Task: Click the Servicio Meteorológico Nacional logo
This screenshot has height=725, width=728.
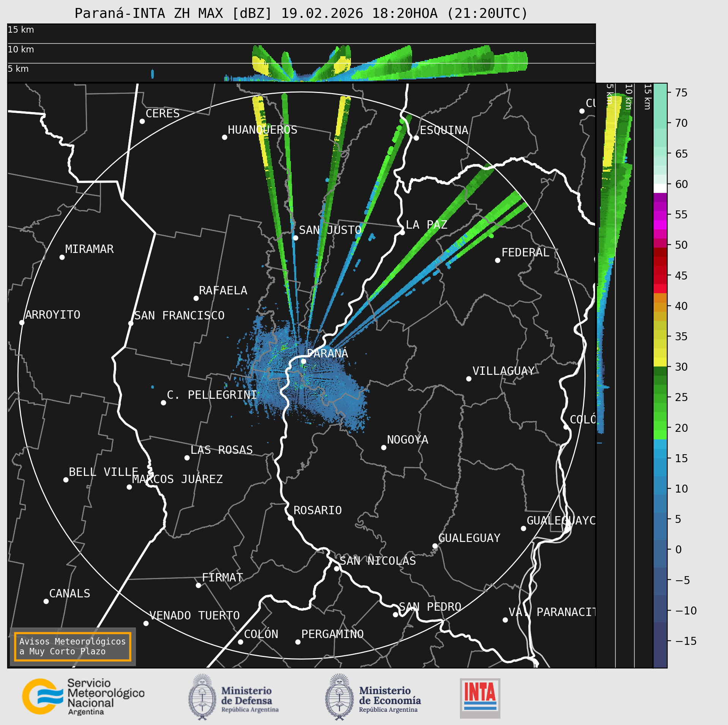Action: 84,697
